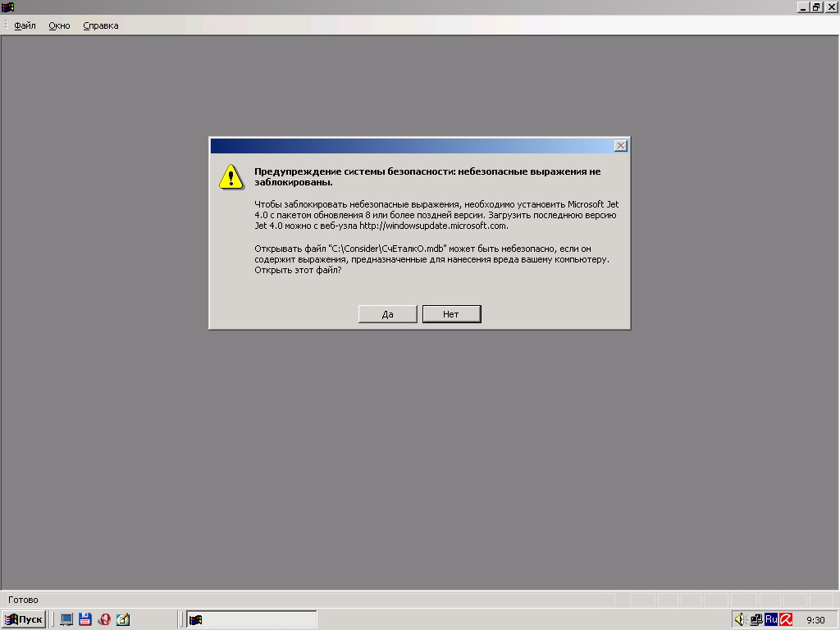Click the "C:\Consider\СчЕталкО.mdb" file path text
Screen dimensions: 840x630
pyautogui.click(x=387, y=249)
